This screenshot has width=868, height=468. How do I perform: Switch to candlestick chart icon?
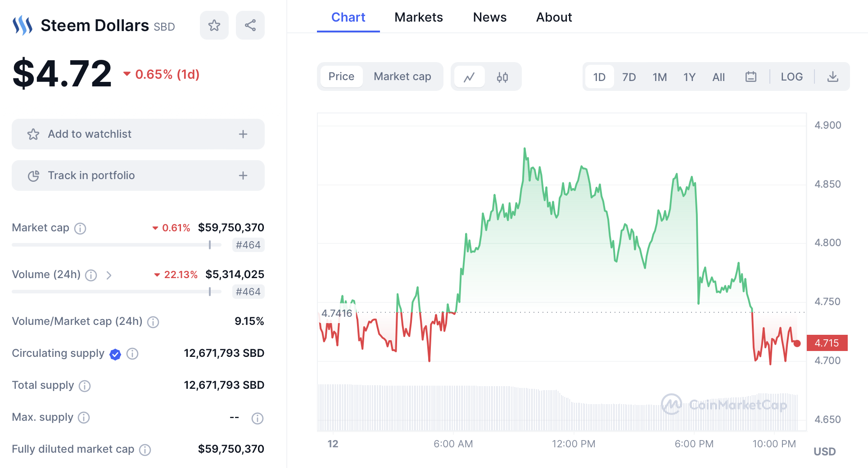point(502,77)
